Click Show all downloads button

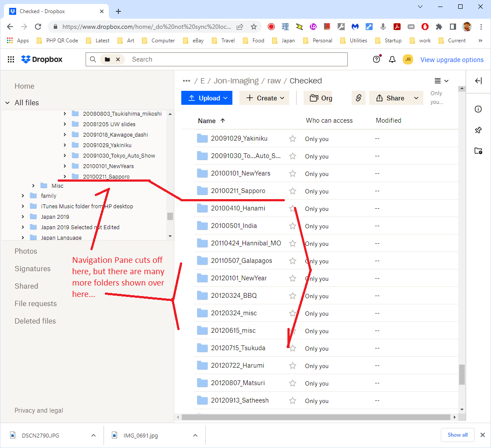tap(457, 435)
